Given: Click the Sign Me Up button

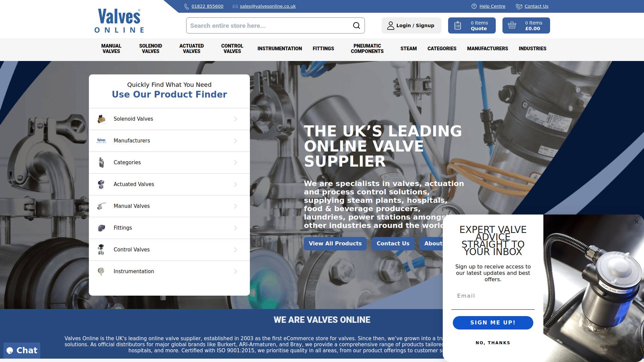Looking at the screenshot, I should tap(493, 323).
